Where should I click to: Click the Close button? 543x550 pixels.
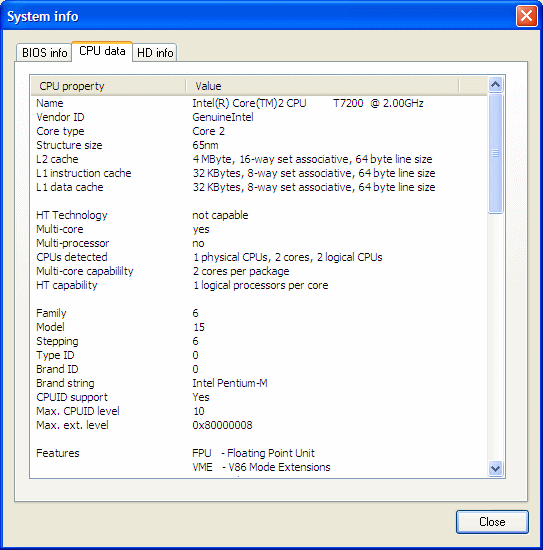(x=492, y=522)
